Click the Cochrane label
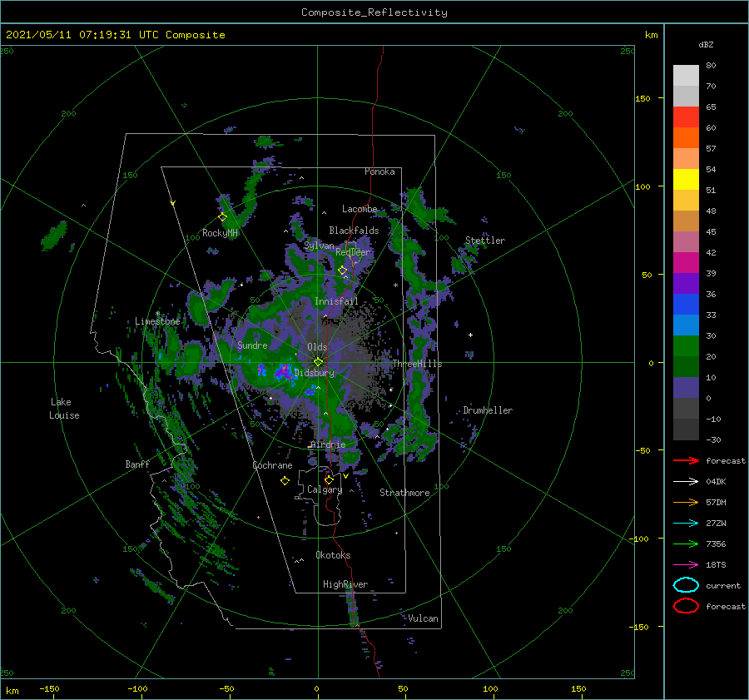This screenshot has height=700, width=749. [x=272, y=465]
